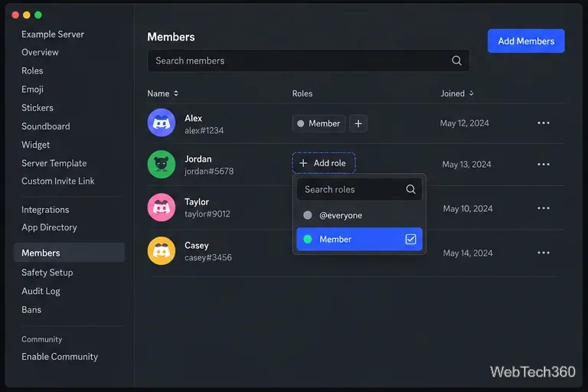Screen dimensions: 588x392
Task: Open the three-dot menu for Casey
Action: click(544, 253)
